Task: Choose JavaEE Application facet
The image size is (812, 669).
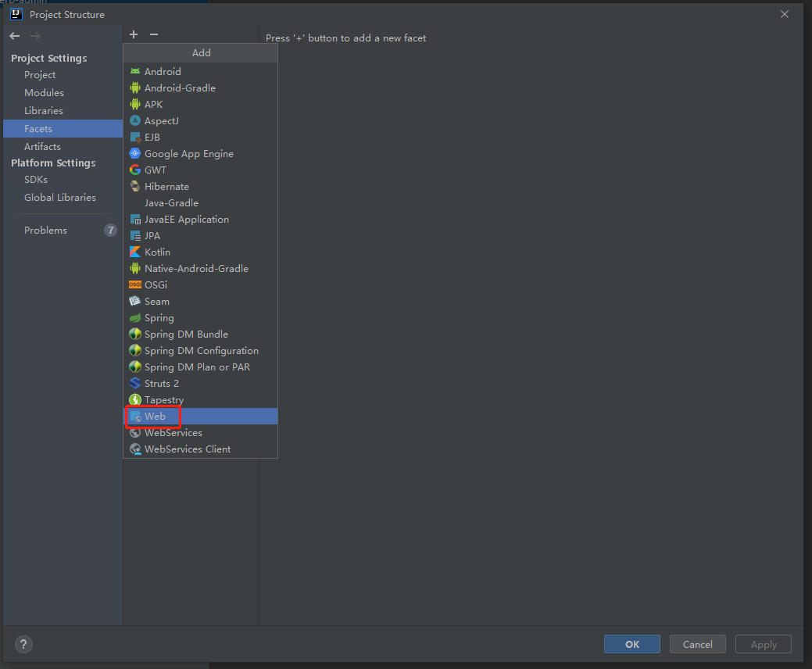Action: [200, 220]
